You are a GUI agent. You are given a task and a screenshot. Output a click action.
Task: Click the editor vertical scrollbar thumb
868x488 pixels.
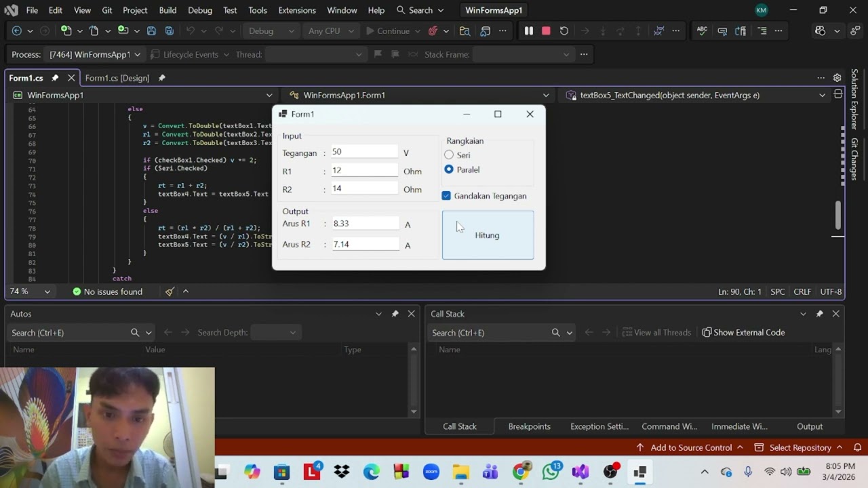coord(838,216)
